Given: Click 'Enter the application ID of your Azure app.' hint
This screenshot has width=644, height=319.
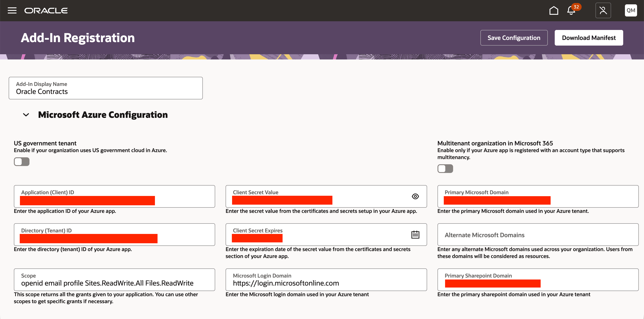Looking at the screenshot, I should click(65, 211).
